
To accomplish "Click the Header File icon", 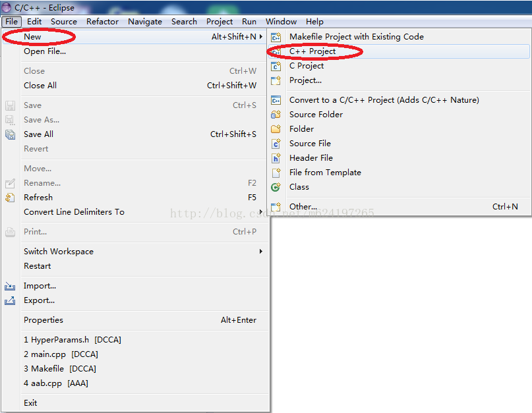I will [x=276, y=158].
